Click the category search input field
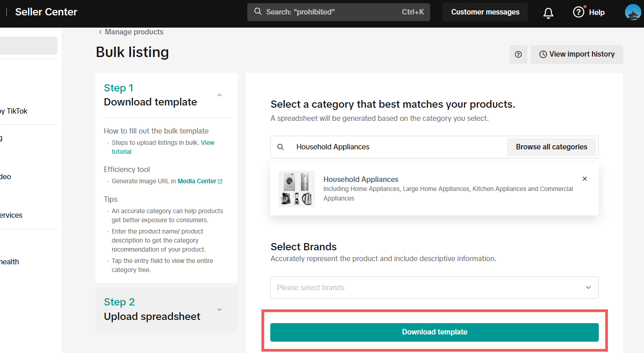The image size is (644, 353). point(398,147)
